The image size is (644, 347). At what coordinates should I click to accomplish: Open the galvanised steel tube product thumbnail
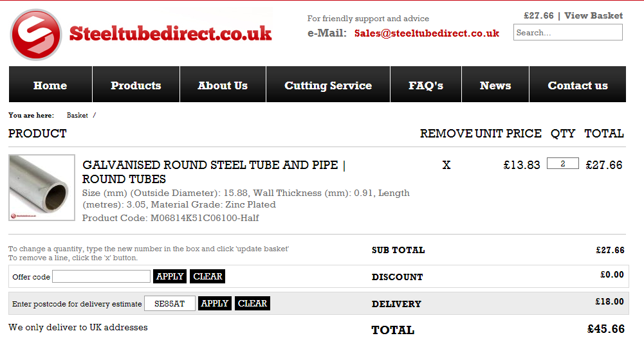pyautogui.click(x=42, y=188)
